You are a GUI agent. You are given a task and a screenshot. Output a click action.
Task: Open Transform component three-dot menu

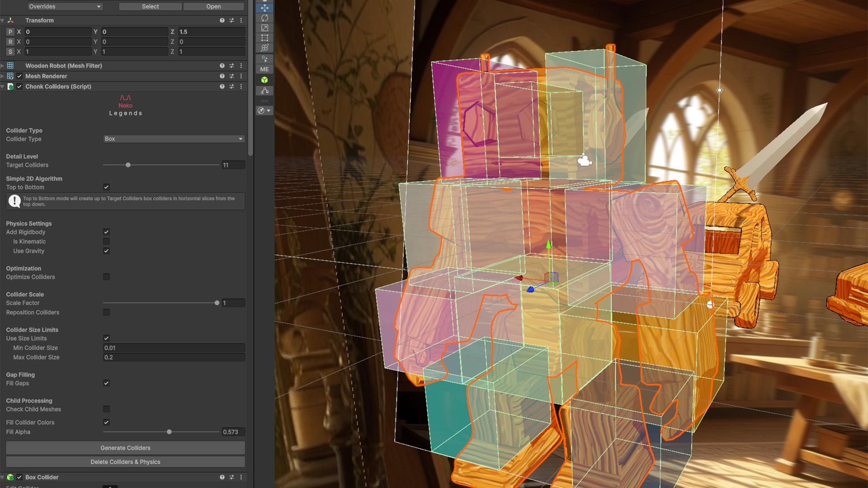pos(241,20)
